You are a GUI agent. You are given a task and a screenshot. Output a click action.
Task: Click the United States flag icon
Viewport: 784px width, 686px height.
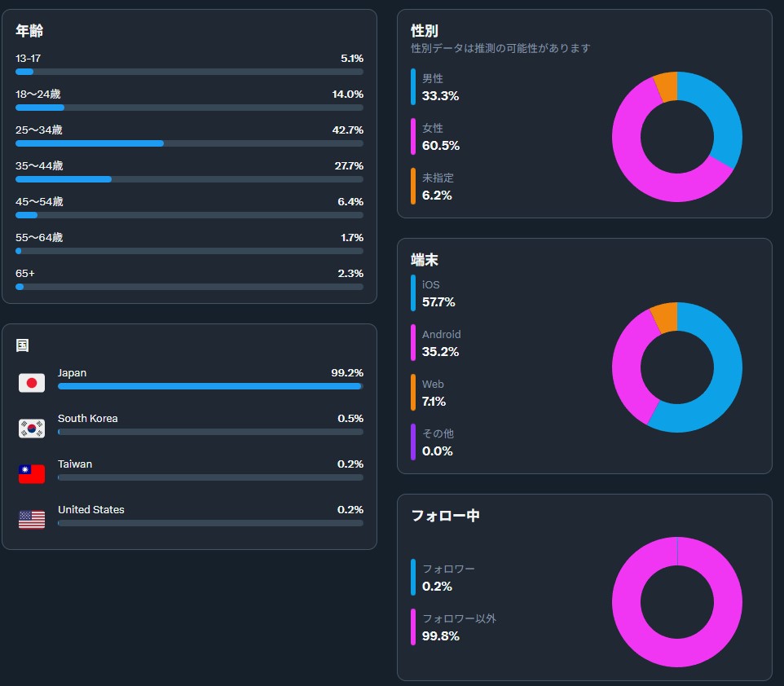[32, 519]
